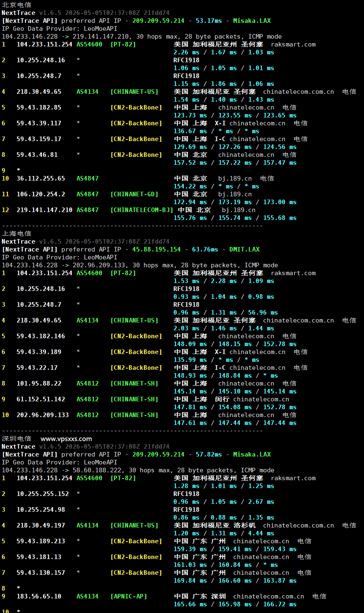Select hop IP 36.112.255.65
364x613 pixels.
[41, 178]
